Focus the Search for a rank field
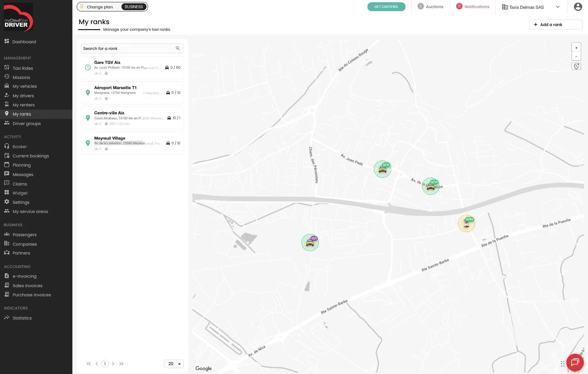 point(132,48)
